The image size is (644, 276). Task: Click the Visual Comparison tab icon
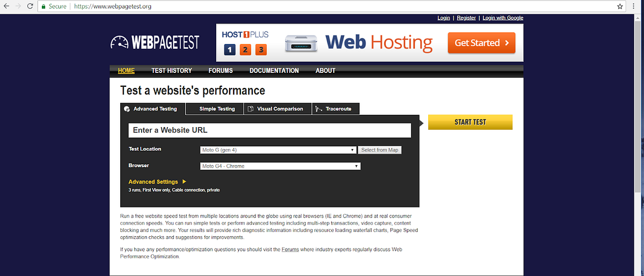click(x=251, y=109)
